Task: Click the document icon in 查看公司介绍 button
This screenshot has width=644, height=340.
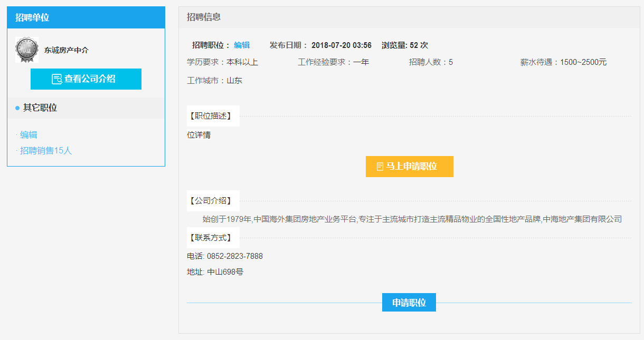Action: click(56, 79)
